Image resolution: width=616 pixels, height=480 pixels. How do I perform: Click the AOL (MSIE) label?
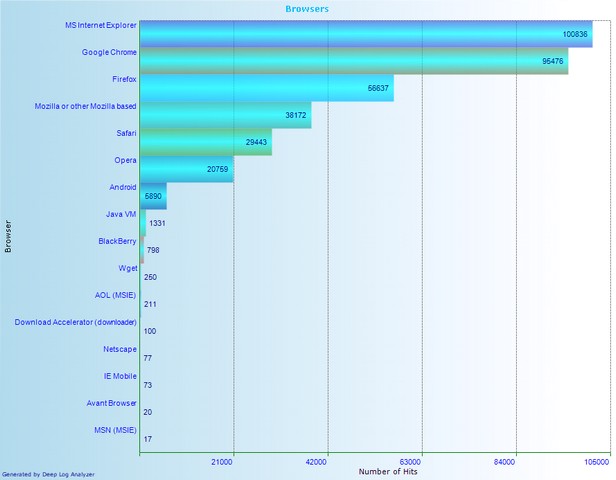(116, 295)
